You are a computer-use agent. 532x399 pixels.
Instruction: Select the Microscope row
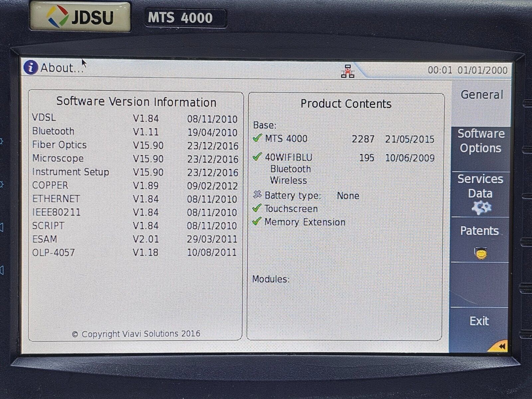(x=135, y=159)
